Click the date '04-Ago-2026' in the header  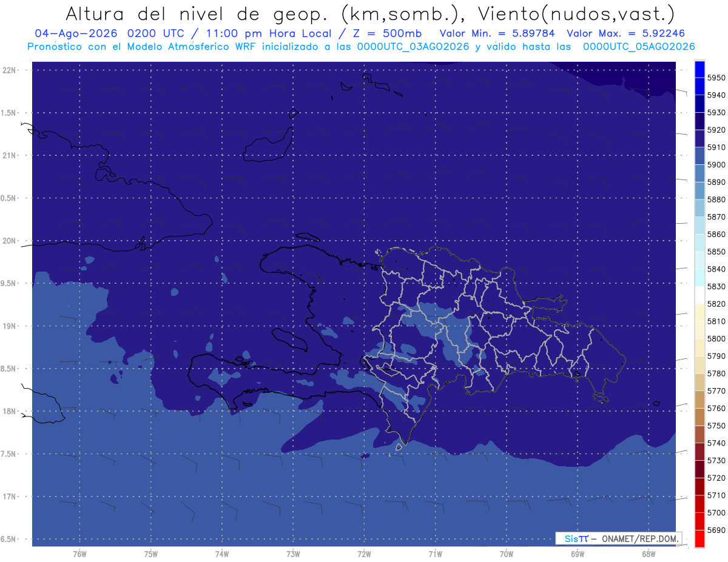(76, 34)
